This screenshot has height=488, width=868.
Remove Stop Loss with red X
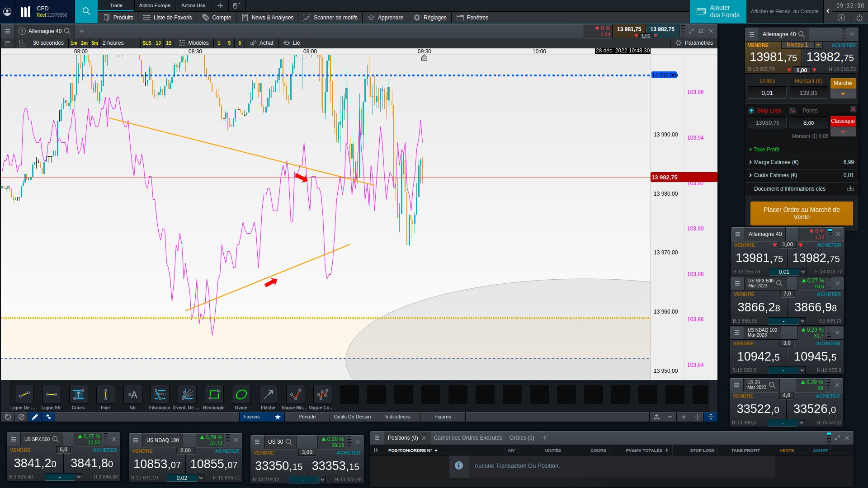853,109
